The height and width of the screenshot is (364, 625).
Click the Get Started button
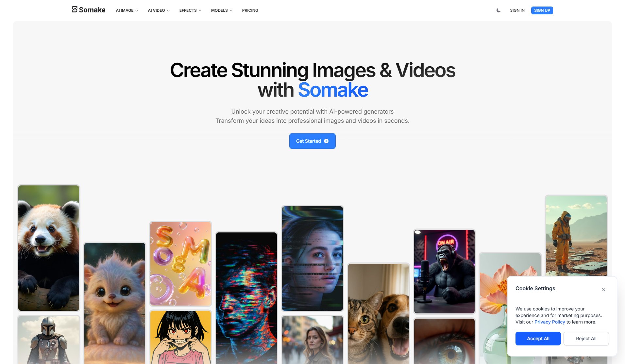(312, 141)
